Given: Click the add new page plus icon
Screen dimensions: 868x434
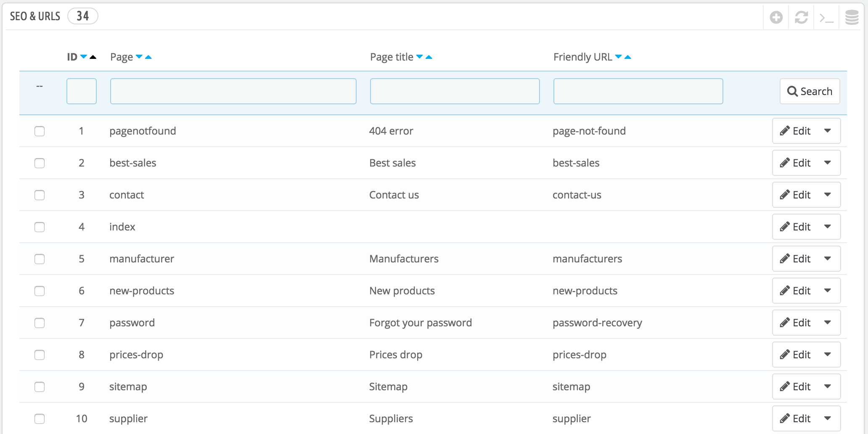Looking at the screenshot, I should pyautogui.click(x=776, y=17).
